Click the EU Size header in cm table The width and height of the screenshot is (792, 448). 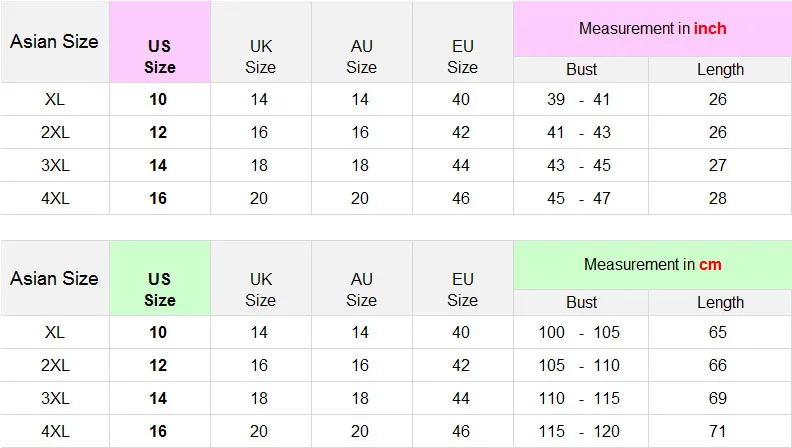[462, 289]
